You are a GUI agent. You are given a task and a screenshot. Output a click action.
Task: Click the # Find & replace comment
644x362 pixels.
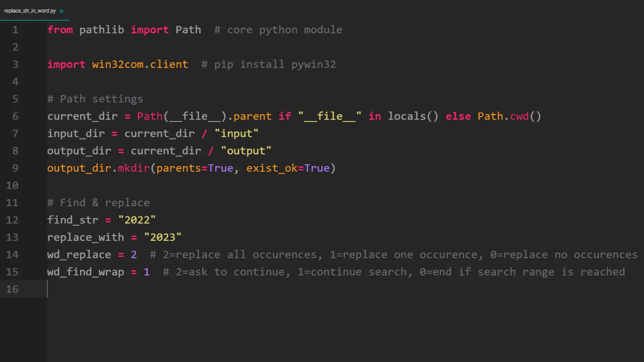pyautogui.click(x=98, y=202)
